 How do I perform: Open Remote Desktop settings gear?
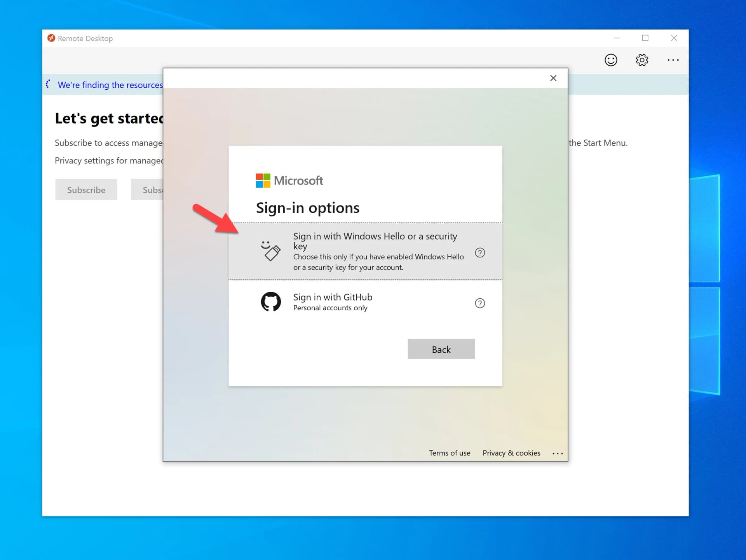(642, 60)
